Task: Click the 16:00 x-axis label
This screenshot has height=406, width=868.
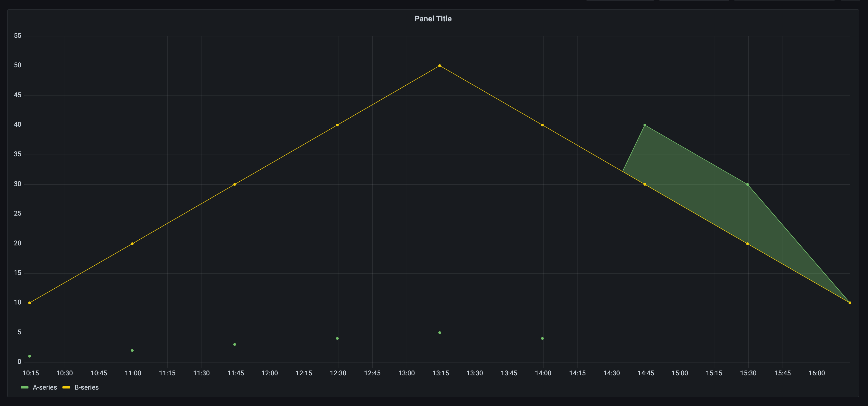Action: pyautogui.click(x=817, y=373)
